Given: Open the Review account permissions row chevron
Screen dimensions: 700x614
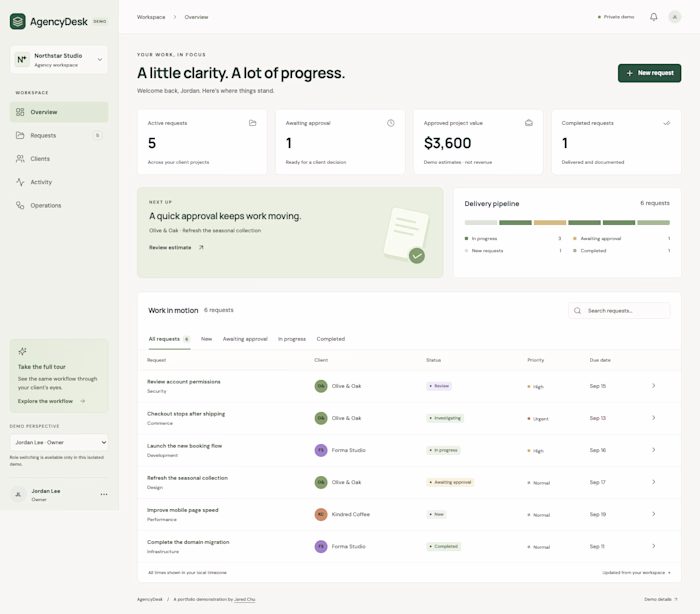Looking at the screenshot, I should (x=654, y=385).
